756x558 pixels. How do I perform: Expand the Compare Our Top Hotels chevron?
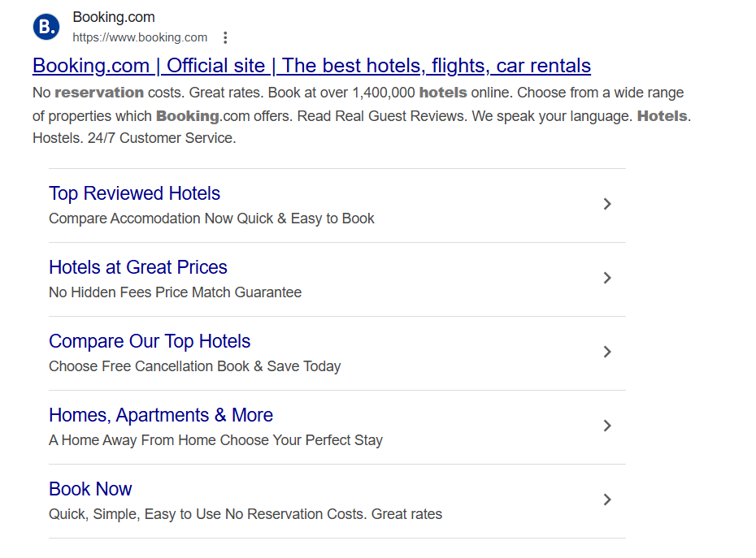click(x=607, y=352)
